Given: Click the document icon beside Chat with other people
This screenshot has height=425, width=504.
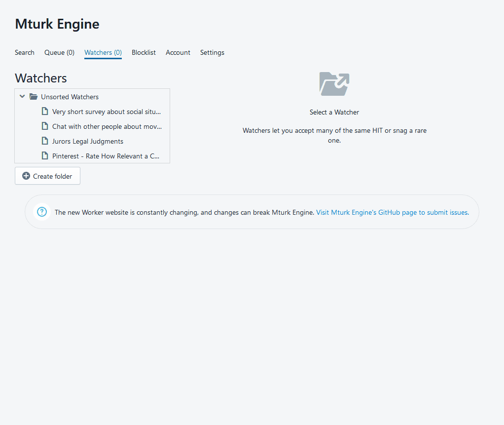Looking at the screenshot, I should tap(45, 126).
